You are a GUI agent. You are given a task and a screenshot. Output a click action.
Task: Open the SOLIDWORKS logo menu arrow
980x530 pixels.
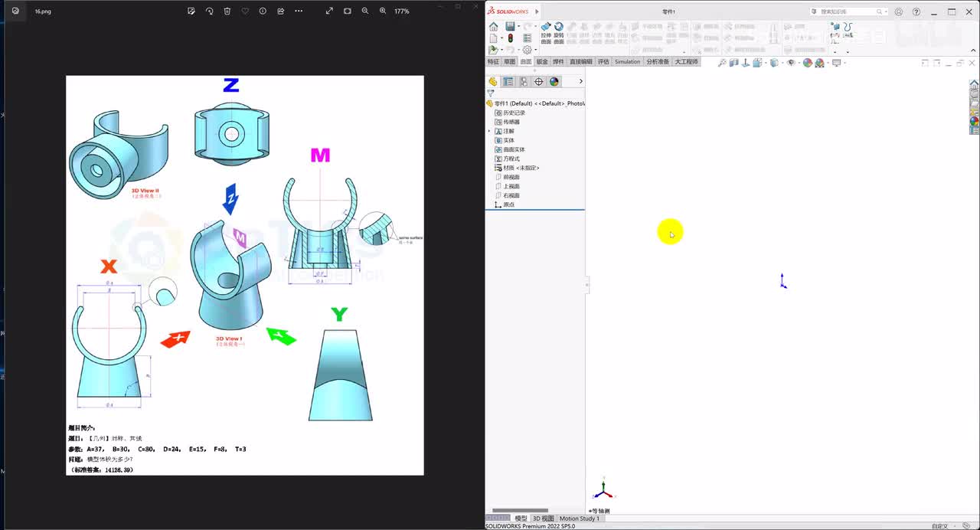click(537, 11)
